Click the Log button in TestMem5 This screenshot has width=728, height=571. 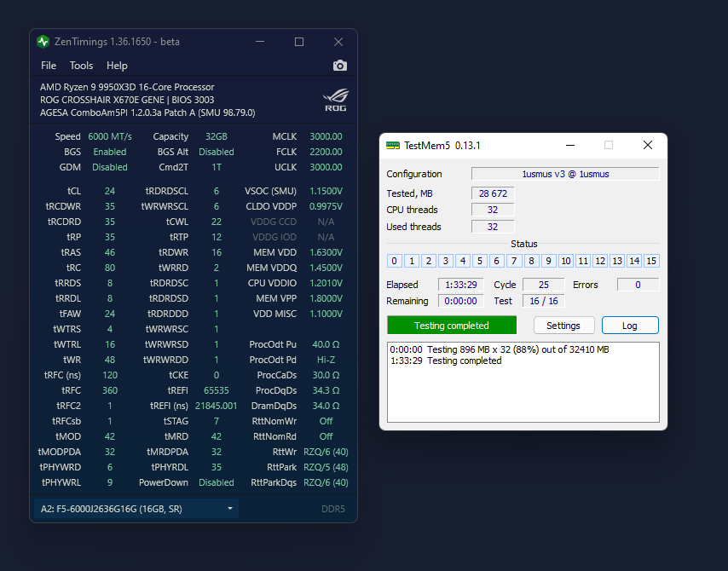(630, 326)
